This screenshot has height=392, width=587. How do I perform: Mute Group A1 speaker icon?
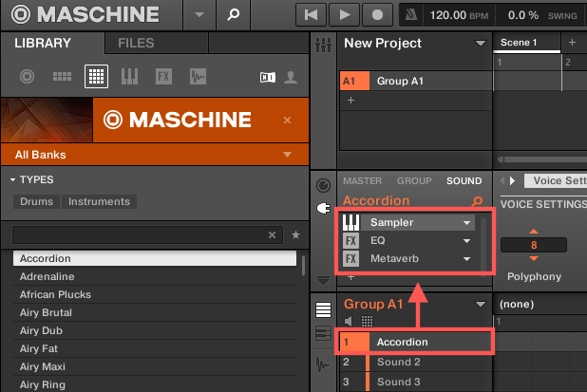(349, 321)
